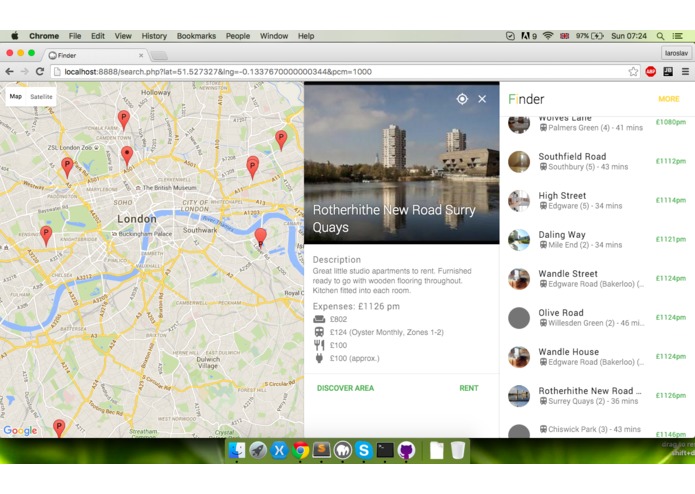
Task: Click the Wi-Fi status icon
Action: pyautogui.click(x=548, y=36)
